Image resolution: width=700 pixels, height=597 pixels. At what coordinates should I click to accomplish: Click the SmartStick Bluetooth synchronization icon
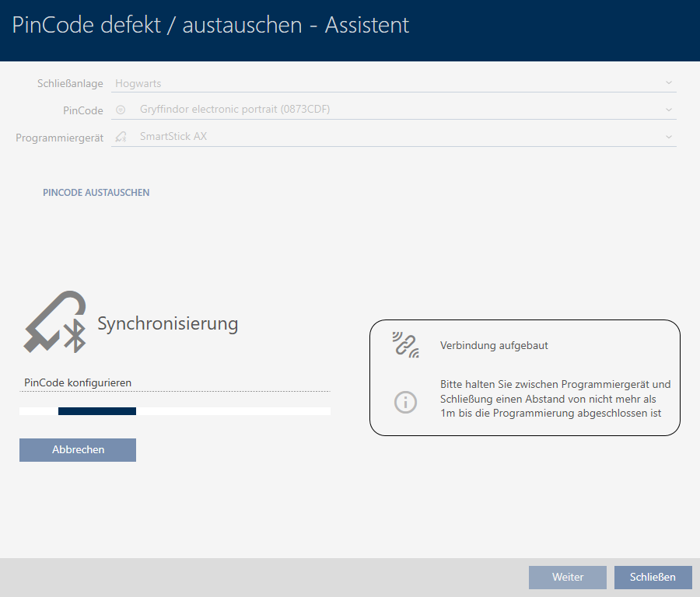point(54,323)
